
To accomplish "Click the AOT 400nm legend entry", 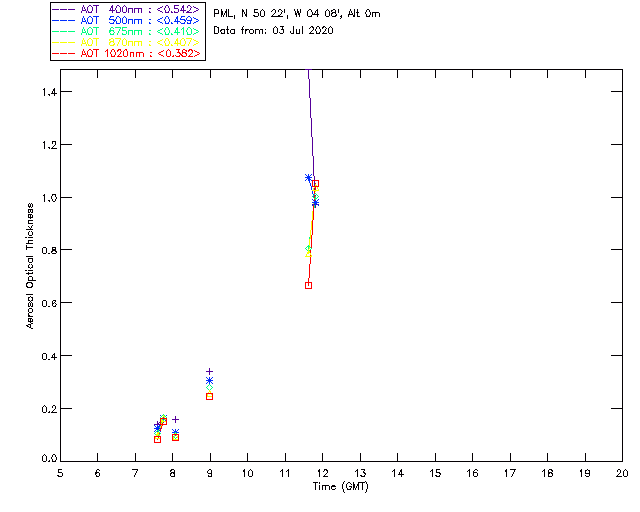I will pos(126,9).
